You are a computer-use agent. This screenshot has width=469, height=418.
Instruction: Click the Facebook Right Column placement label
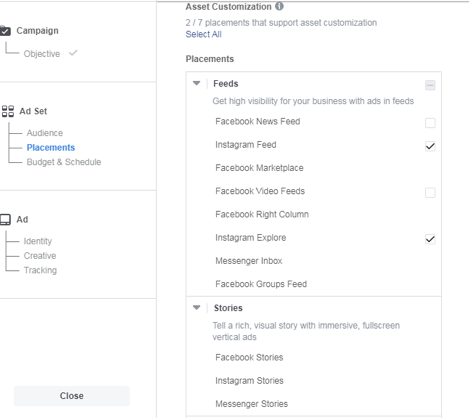tap(262, 214)
